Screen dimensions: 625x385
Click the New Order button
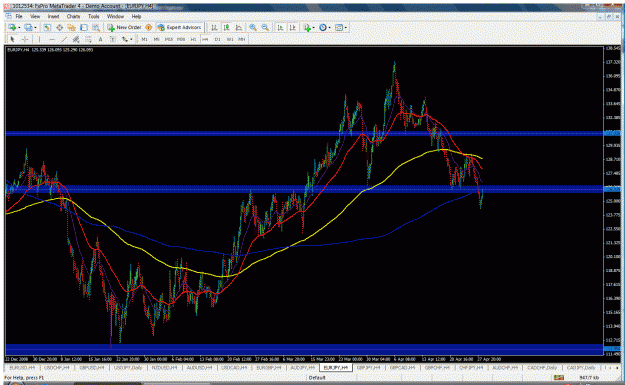coord(124,27)
